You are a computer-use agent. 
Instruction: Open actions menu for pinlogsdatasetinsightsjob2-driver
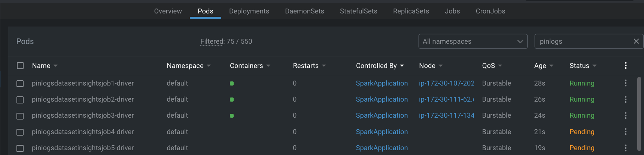(626, 99)
